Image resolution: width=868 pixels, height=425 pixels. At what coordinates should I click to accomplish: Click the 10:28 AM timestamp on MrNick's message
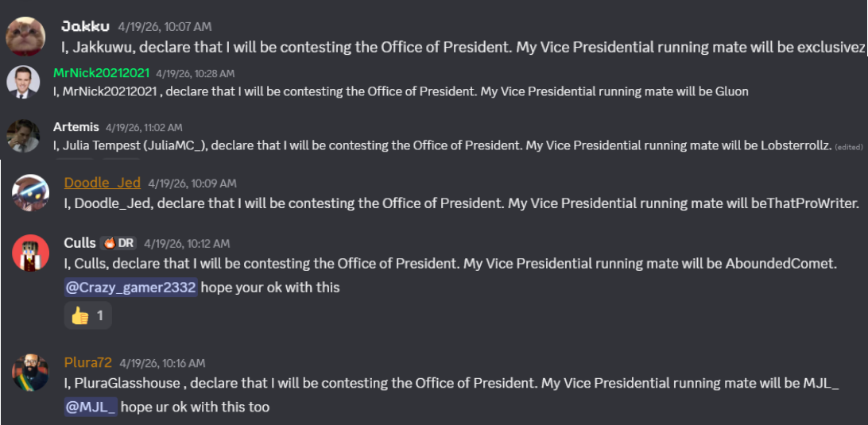click(x=195, y=74)
